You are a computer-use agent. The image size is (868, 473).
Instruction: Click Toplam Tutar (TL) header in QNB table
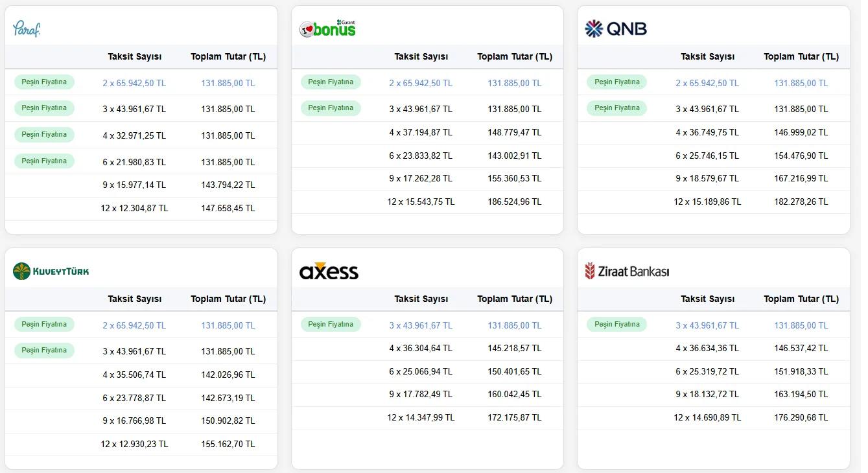(801, 56)
